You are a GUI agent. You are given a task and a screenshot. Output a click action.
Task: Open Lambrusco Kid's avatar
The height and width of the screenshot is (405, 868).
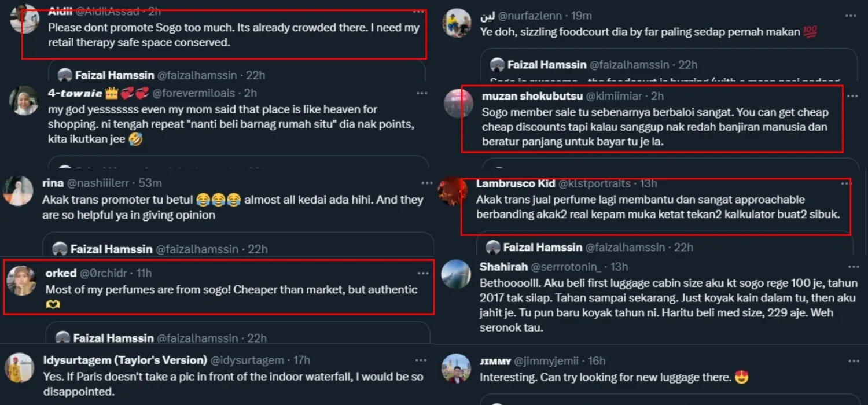tap(453, 192)
